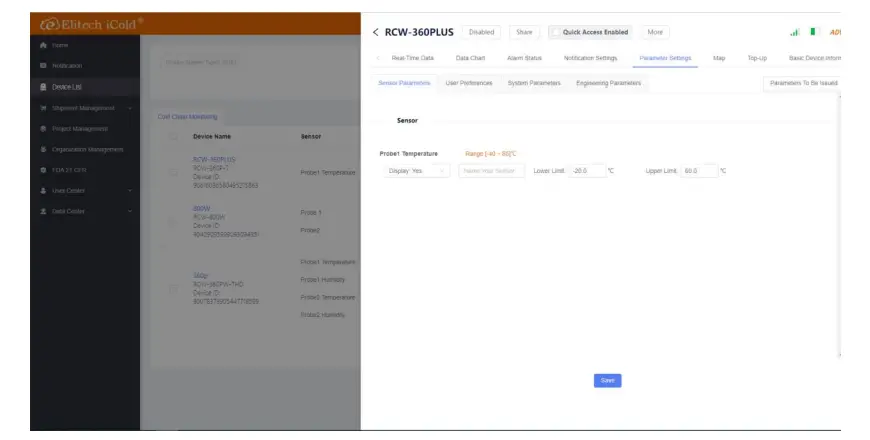This screenshot has height=440, width=870.
Task: Click the green battery level icon
Action: pyautogui.click(x=813, y=32)
